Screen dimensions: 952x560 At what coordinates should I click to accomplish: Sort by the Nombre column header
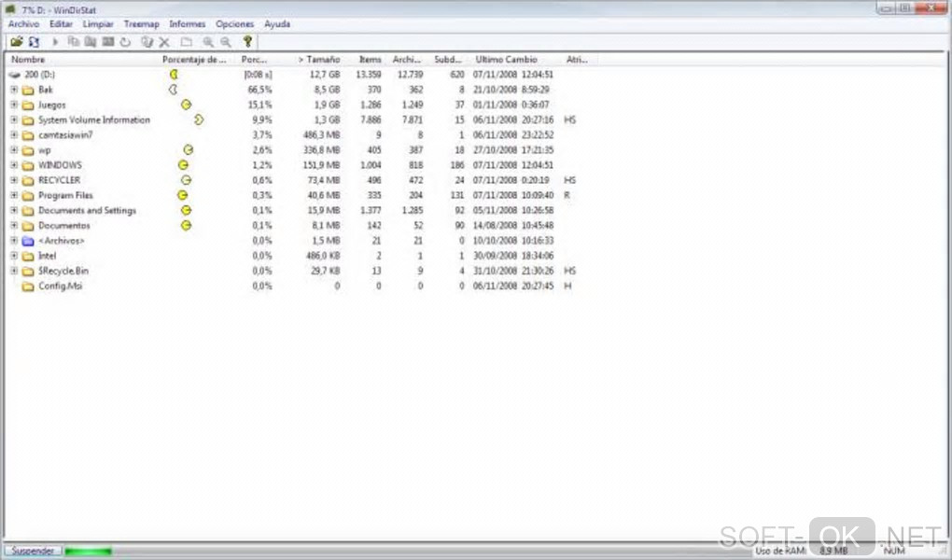pyautogui.click(x=82, y=60)
